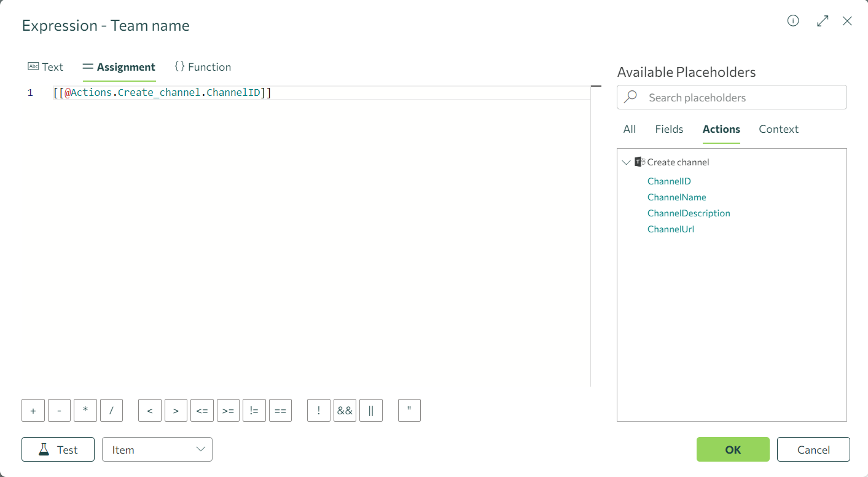Open the Item dropdown
This screenshot has height=477, width=868.
(x=157, y=449)
